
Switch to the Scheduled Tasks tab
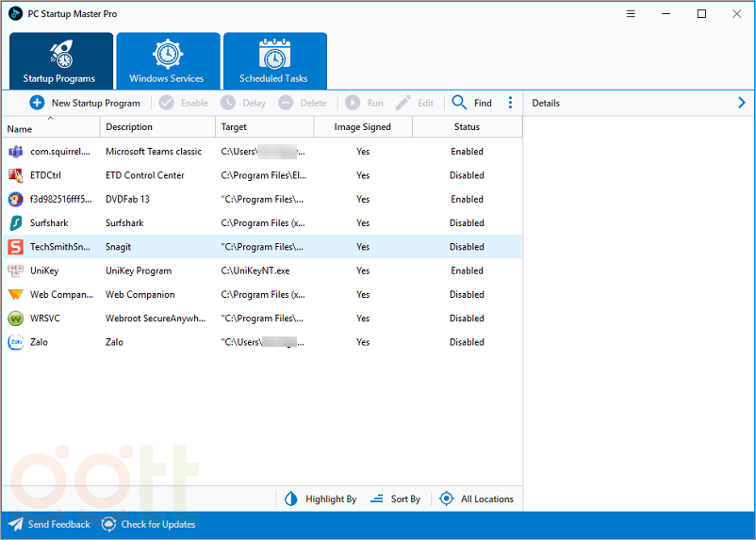274,61
